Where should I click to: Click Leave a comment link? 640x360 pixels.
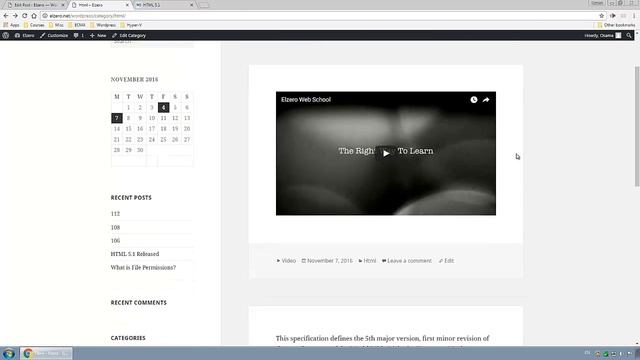click(x=409, y=261)
